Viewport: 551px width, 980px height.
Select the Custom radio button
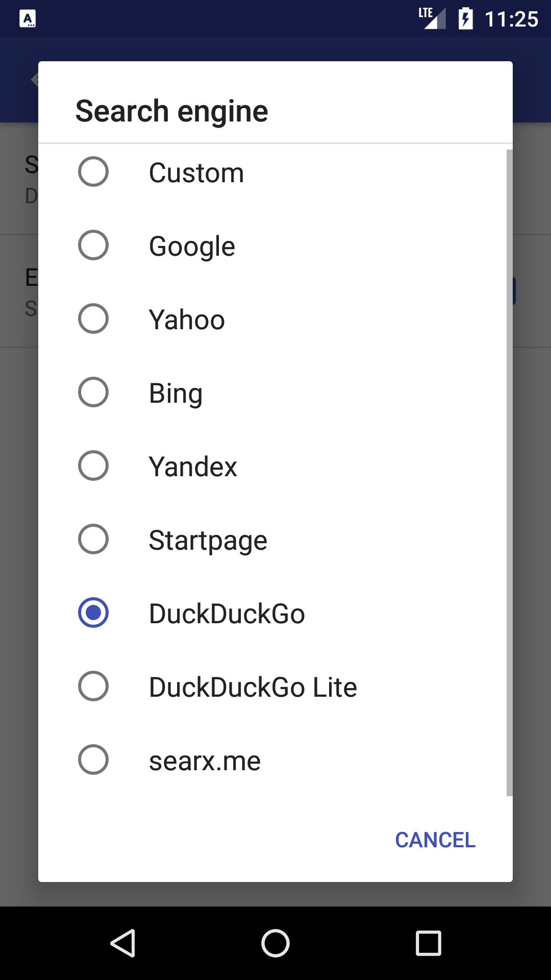point(93,172)
